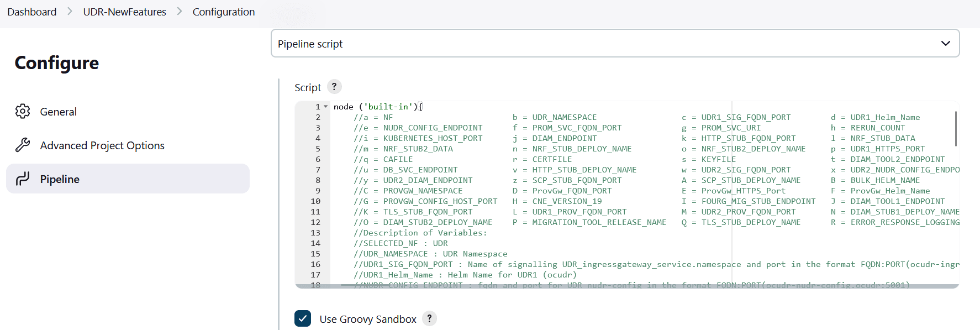Click the text MIGRATION_TOOL_RELEASE_NAME on line 12

pyautogui.click(x=599, y=222)
